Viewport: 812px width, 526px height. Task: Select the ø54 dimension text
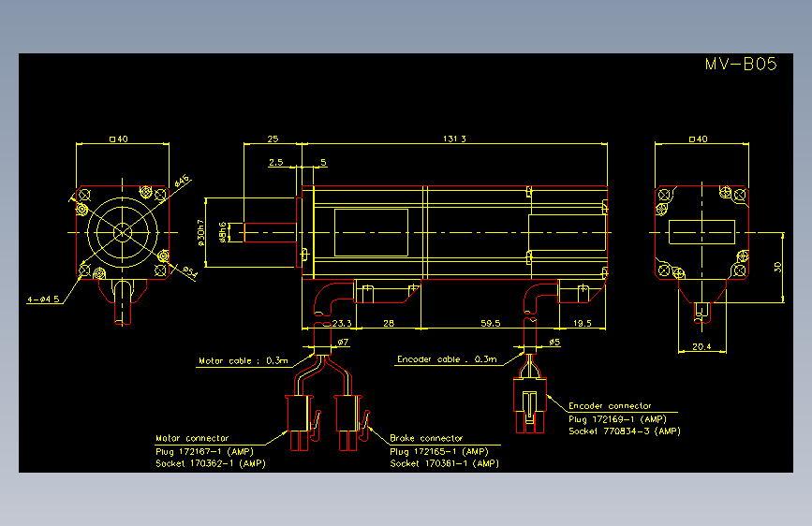coord(190,271)
